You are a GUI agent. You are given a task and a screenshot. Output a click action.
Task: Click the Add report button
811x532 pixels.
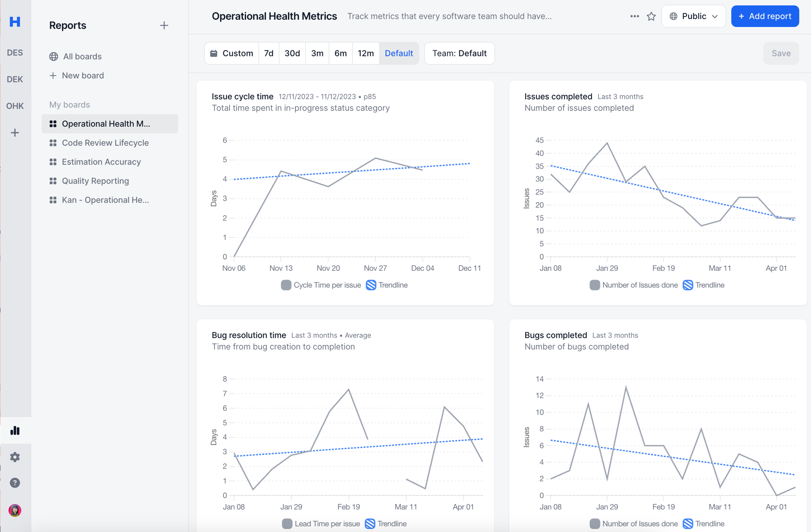point(765,16)
